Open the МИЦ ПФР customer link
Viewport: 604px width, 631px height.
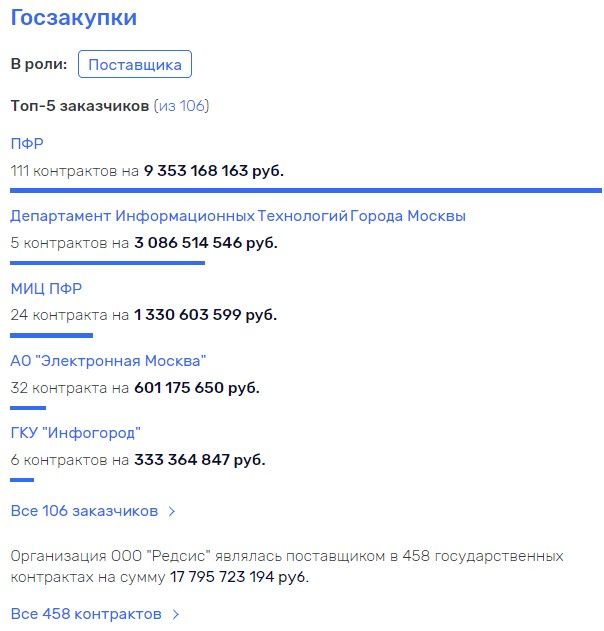pyautogui.click(x=46, y=289)
